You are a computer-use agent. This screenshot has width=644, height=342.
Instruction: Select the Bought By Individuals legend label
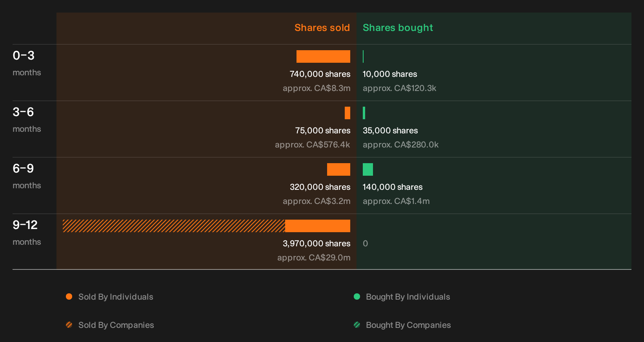click(x=408, y=297)
